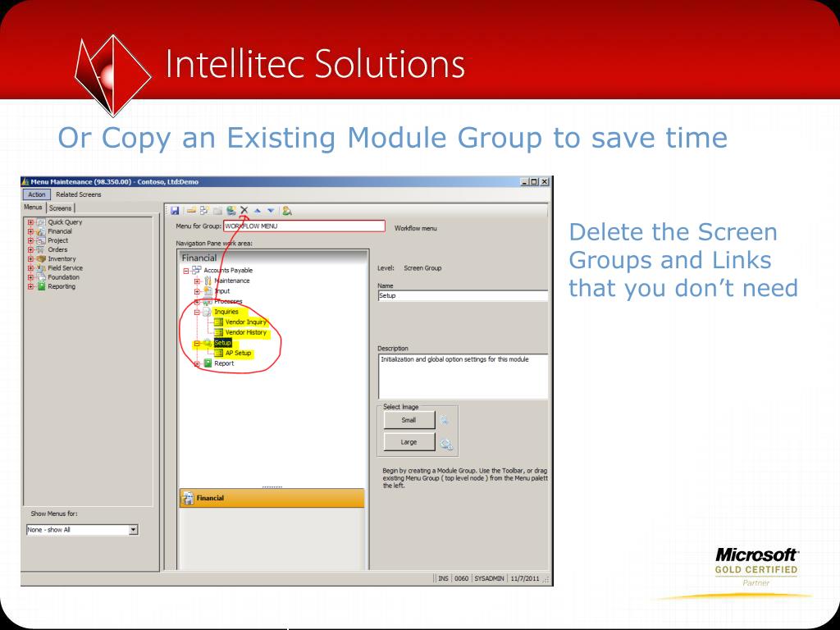840x630 pixels.
Task: Click the pane splitter dots above Financial button
Action: click(x=272, y=487)
